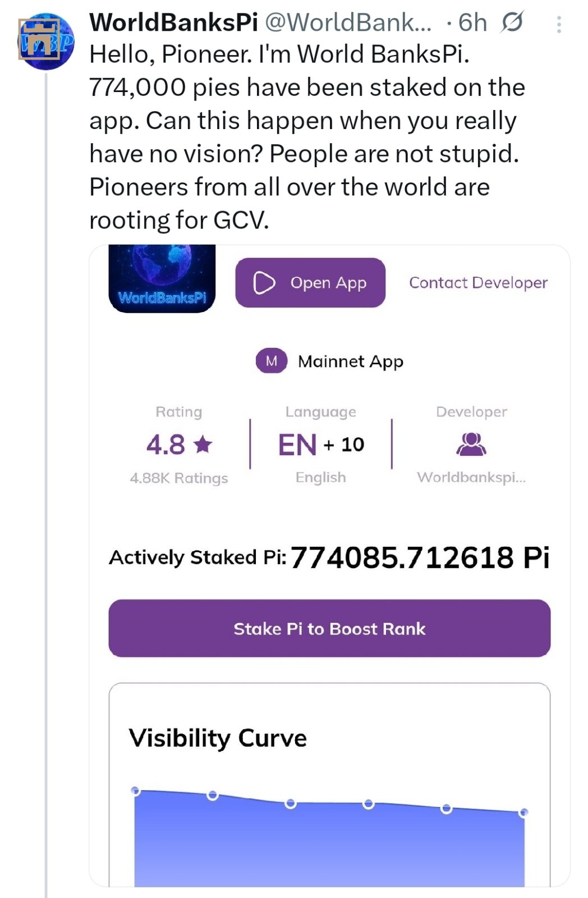Click the 6h timestamp
The width and height of the screenshot is (588, 898).
[x=472, y=23]
